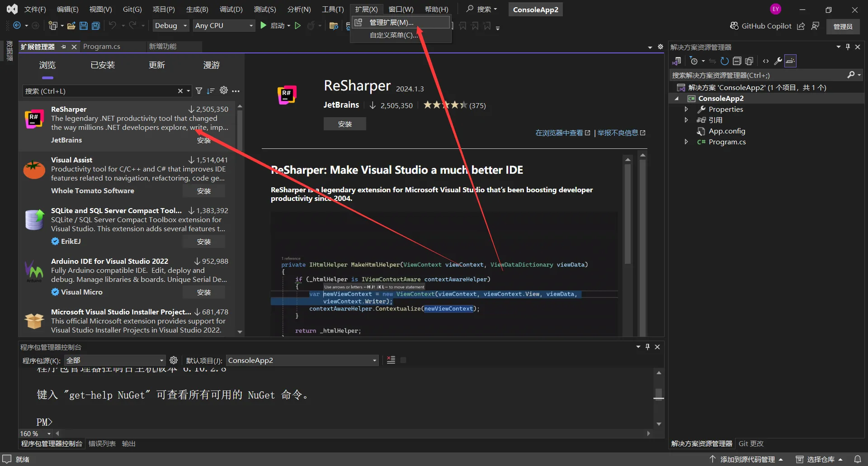Viewport: 868px width, 466px height.
Task: Click notifications bell in status bar
Action: pyautogui.click(x=857, y=459)
